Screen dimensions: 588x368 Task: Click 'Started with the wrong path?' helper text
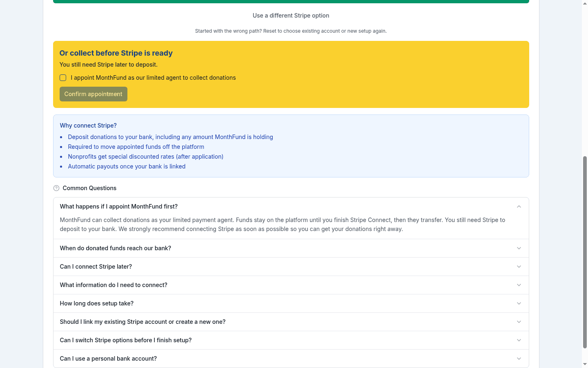pos(291,31)
